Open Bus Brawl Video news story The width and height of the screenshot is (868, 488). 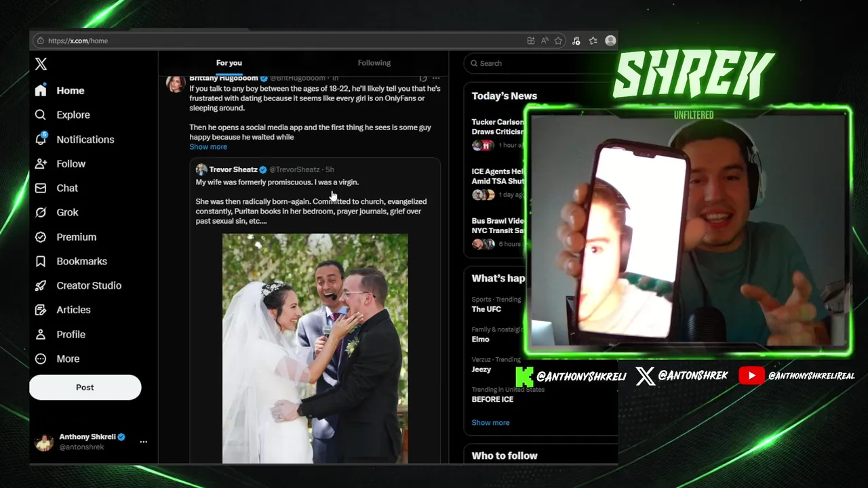(498, 232)
